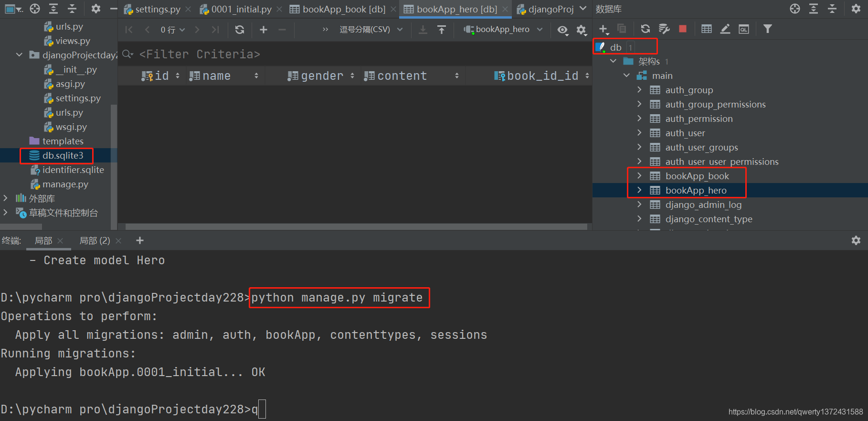Image resolution: width=868 pixels, height=421 pixels.
Task: Close the settings.py tab
Action: point(188,9)
